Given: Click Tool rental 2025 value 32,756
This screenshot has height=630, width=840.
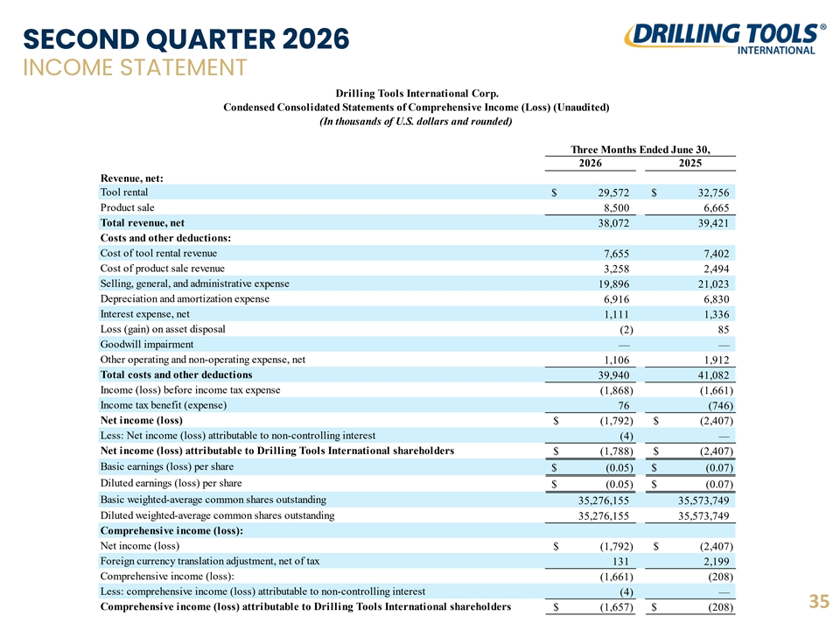Looking at the screenshot, I should click(x=713, y=192).
